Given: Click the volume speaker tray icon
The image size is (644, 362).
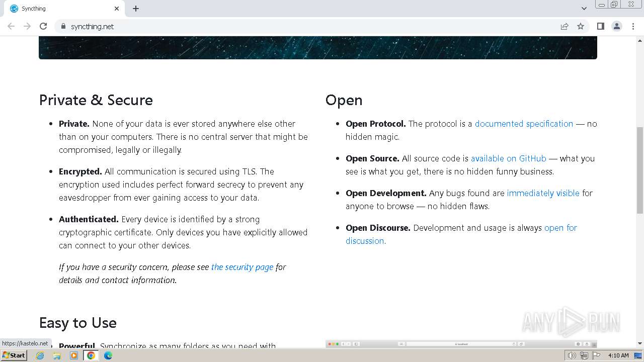Looking at the screenshot, I should 572,355.
